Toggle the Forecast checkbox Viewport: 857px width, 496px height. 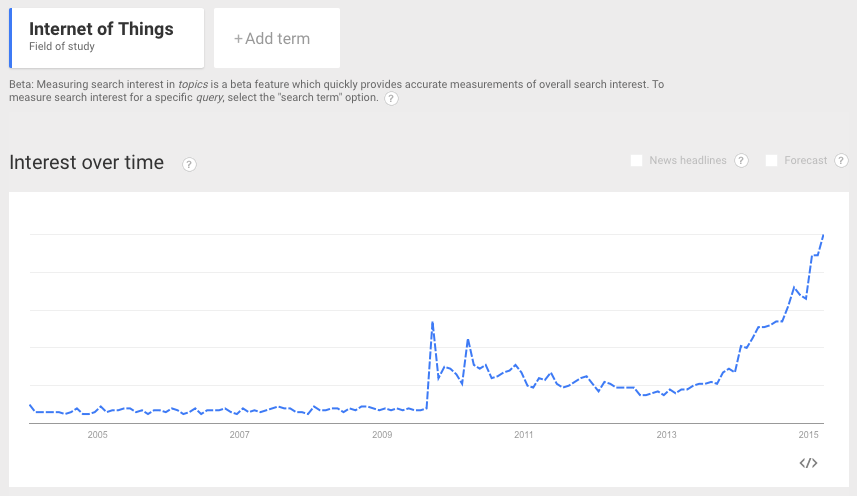771,161
